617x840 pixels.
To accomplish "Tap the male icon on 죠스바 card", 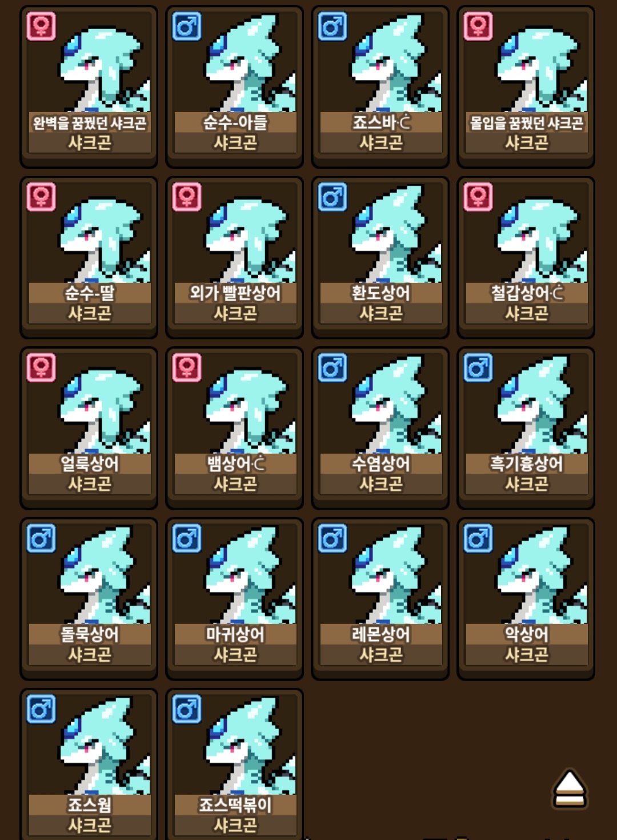I will [x=332, y=26].
